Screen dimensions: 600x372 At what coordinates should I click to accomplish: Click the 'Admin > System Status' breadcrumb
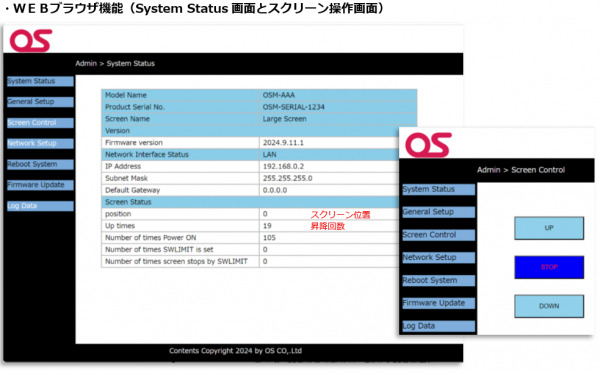click(115, 64)
